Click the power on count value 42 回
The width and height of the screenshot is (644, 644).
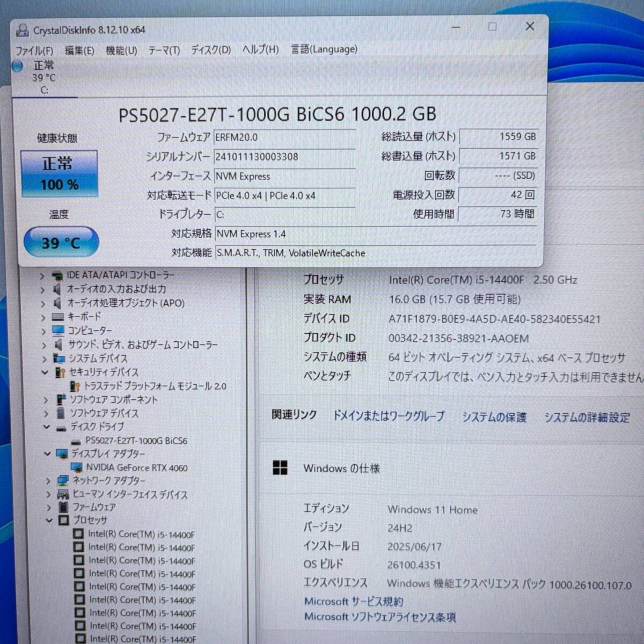498,195
